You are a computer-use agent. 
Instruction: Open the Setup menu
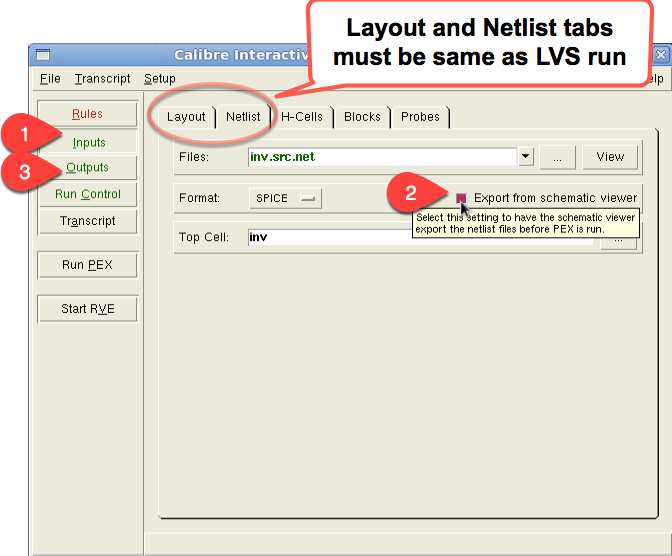[x=160, y=79]
